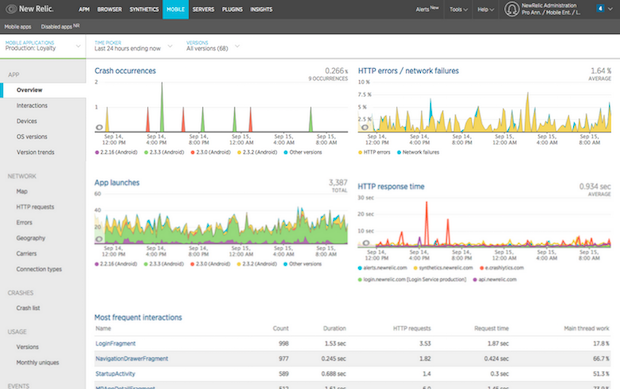Open Geography in the sidebar
This screenshot has height=389, width=620.
click(x=30, y=238)
